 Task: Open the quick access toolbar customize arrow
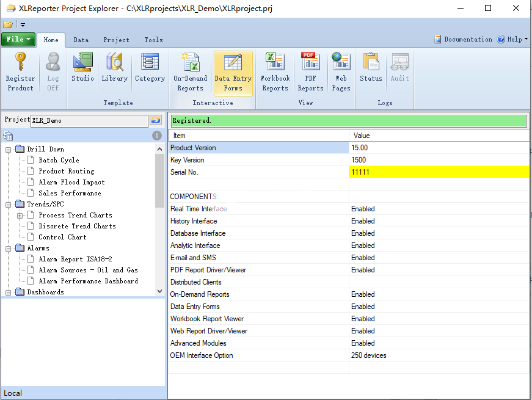coord(23,25)
